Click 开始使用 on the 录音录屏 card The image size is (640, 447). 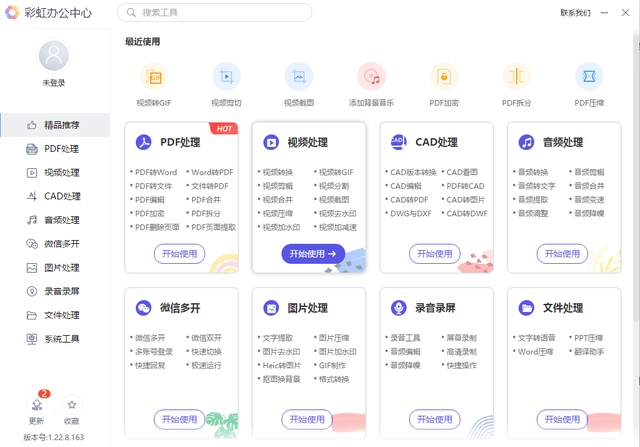[435, 419]
